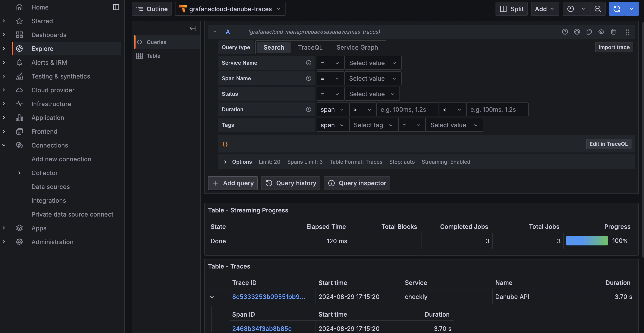This screenshot has width=644, height=333.
Task: Open the Service Name value selector
Action: (x=373, y=63)
